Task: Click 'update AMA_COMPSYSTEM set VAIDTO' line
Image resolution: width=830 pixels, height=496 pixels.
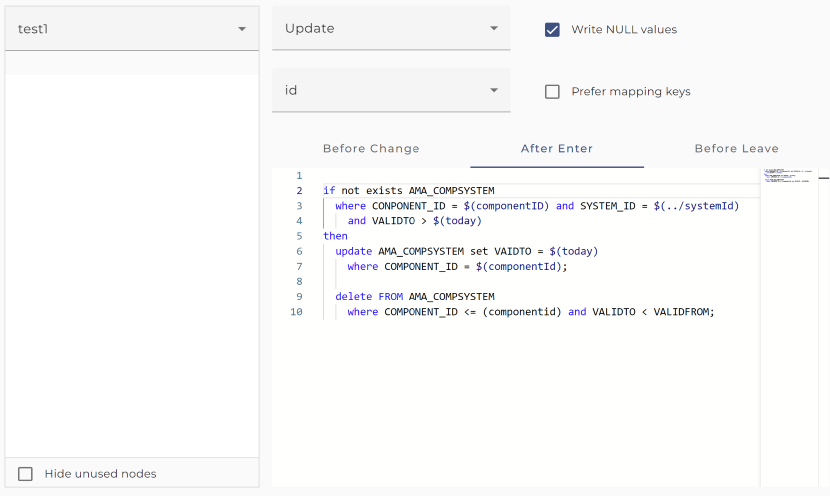Action: (x=466, y=251)
